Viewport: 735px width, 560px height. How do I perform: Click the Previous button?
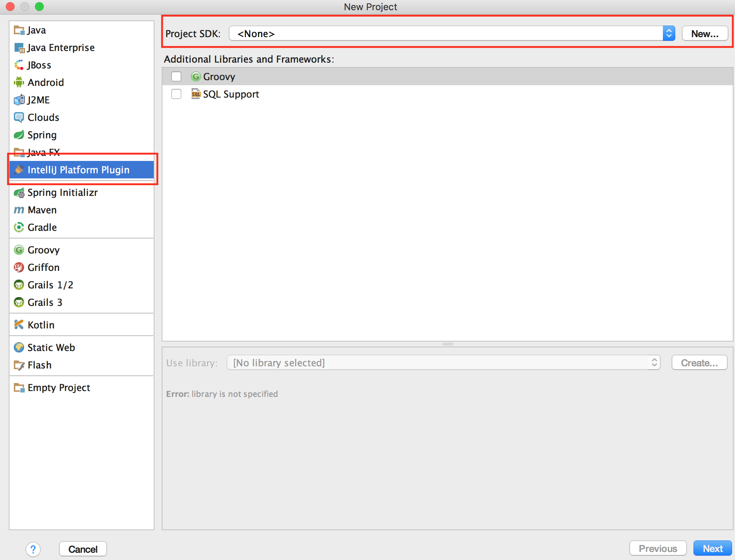(x=658, y=548)
